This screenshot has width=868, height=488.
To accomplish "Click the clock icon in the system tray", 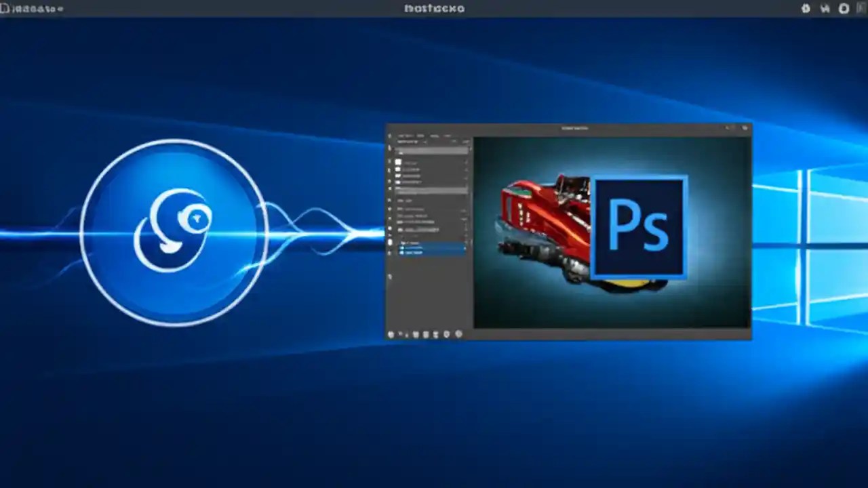I will [843, 8].
